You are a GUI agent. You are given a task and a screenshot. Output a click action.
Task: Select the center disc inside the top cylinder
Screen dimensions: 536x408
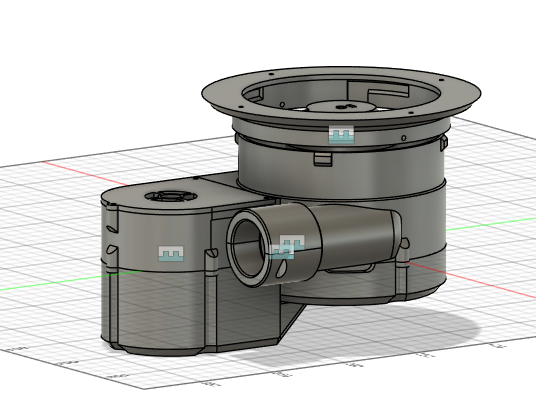(342, 107)
